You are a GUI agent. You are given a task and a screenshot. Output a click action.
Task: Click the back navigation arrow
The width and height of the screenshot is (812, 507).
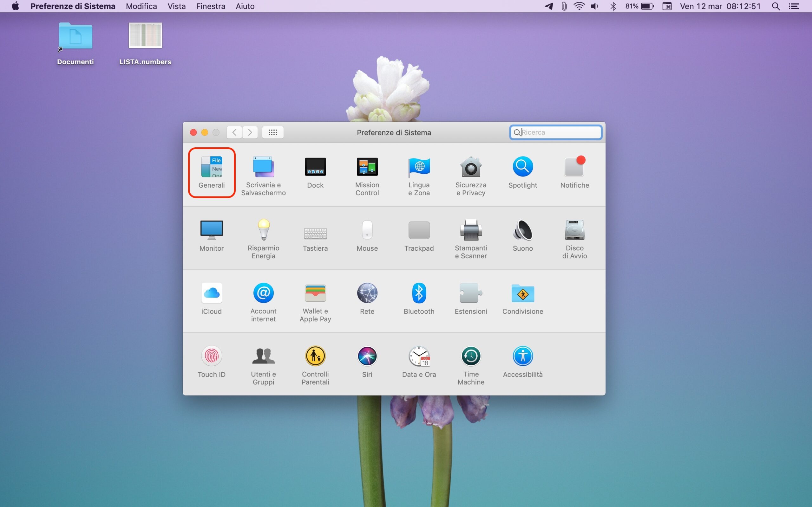(x=234, y=132)
